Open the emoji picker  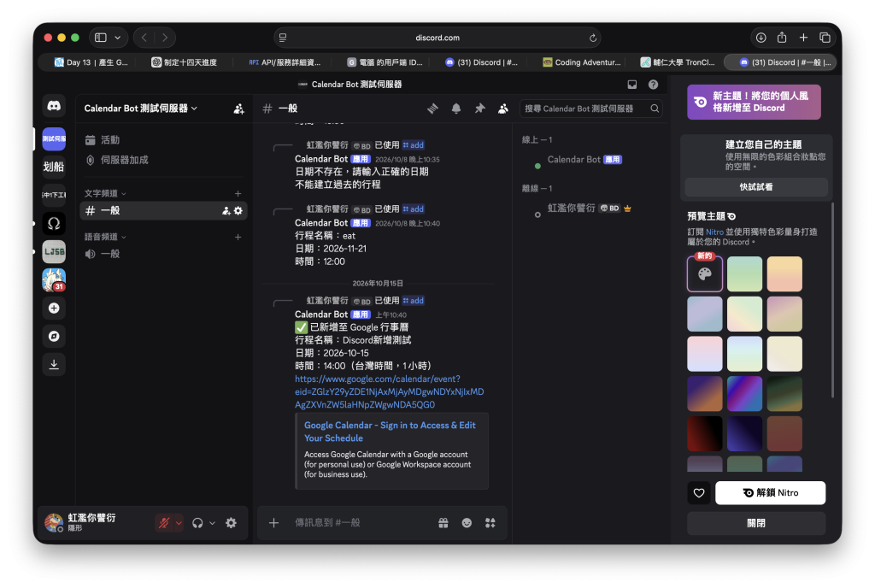pyautogui.click(x=467, y=523)
